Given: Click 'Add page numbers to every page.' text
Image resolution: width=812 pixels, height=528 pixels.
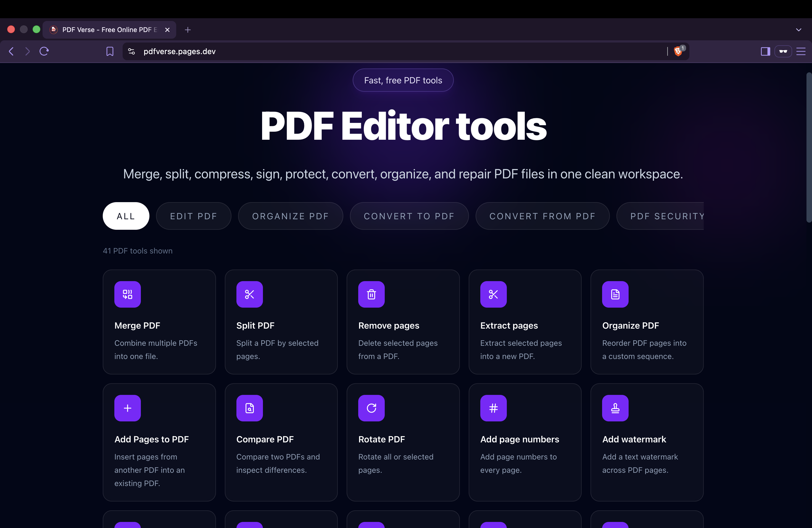Looking at the screenshot, I should click(518, 463).
